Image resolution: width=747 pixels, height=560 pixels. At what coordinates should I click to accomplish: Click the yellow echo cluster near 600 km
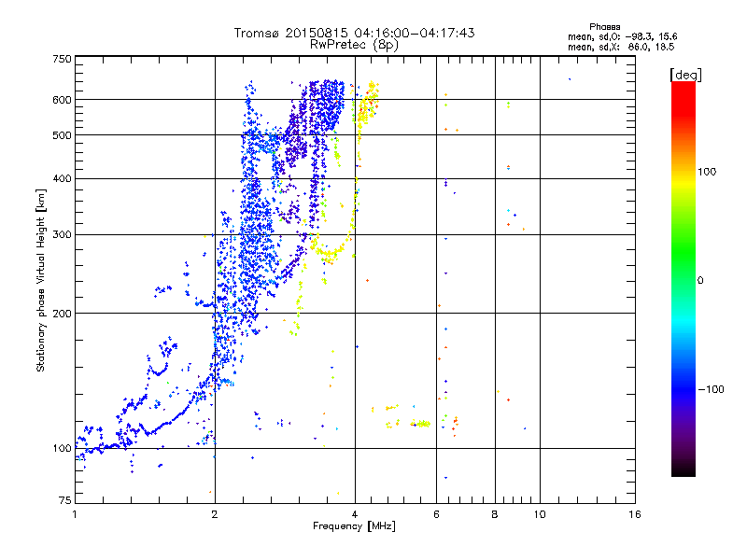pos(367,105)
